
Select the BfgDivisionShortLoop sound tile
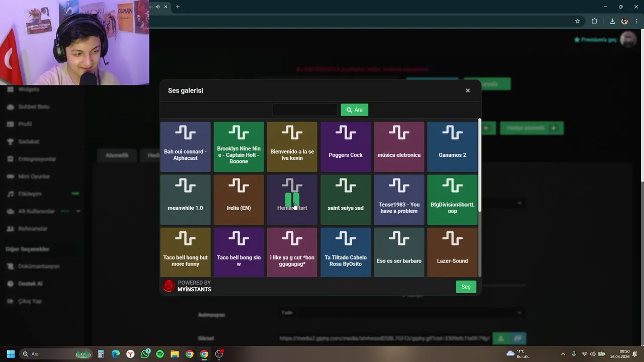(452, 200)
